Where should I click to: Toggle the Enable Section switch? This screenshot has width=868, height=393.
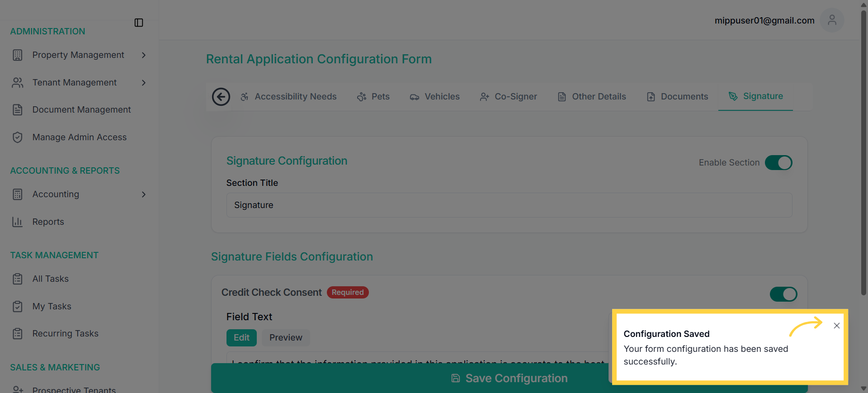pyautogui.click(x=778, y=163)
